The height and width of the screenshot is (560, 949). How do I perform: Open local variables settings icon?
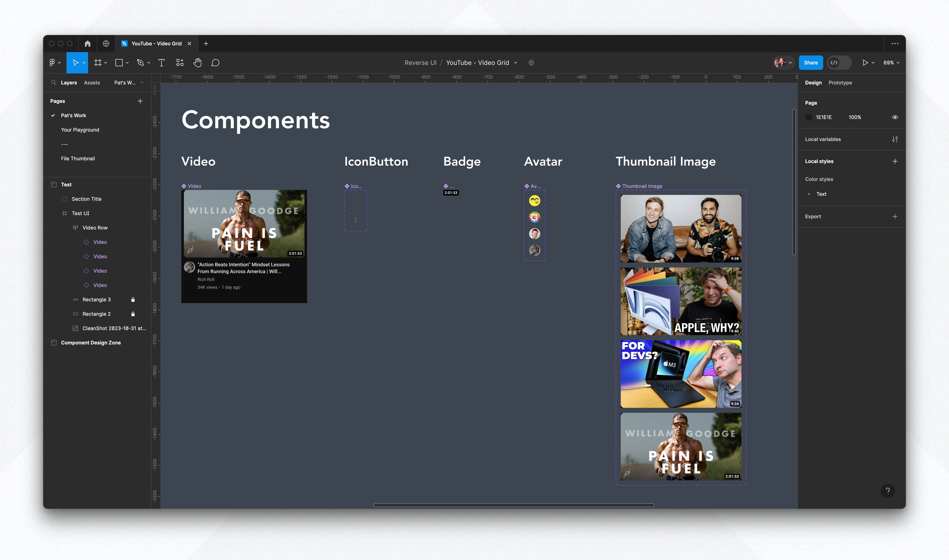(895, 139)
